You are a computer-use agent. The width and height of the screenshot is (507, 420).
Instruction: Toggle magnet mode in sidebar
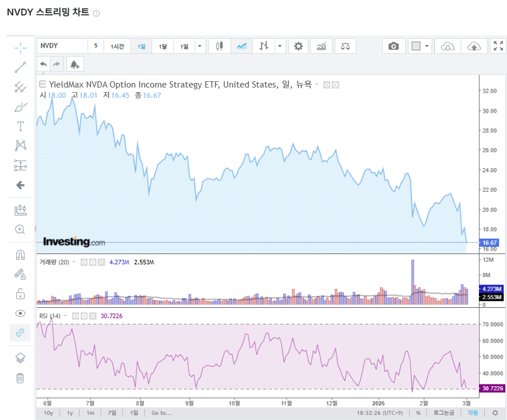click(x=21, y=255)
